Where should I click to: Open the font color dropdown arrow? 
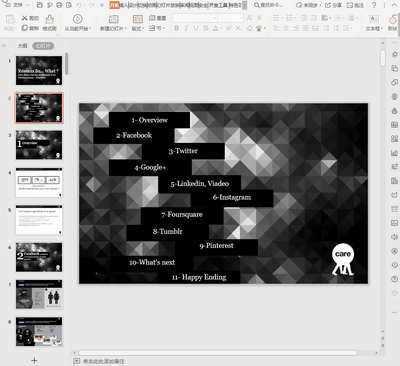pyautogui.click(x=221, y=29)
